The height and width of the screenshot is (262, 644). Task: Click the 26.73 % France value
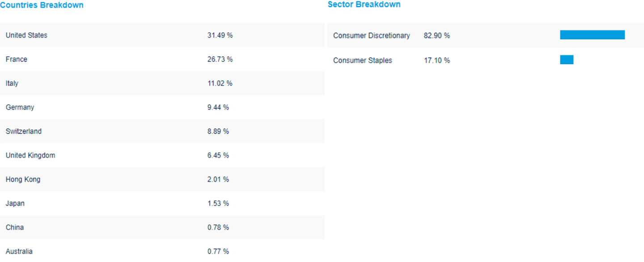click(x=220, y=60)
